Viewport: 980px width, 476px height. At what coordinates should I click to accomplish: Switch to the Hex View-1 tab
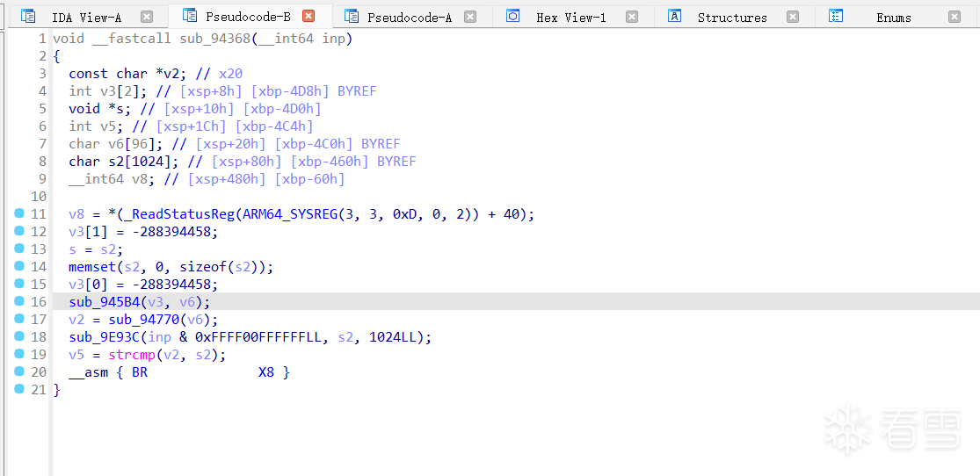(x=571, y=18)
